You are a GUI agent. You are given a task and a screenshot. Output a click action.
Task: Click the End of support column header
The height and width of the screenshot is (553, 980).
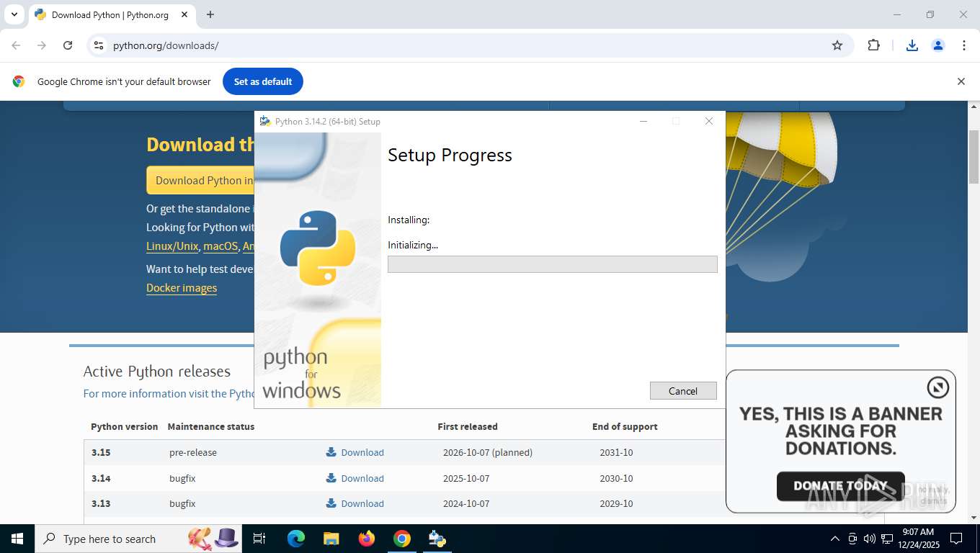pyautogui.click(x=625, y=426)
